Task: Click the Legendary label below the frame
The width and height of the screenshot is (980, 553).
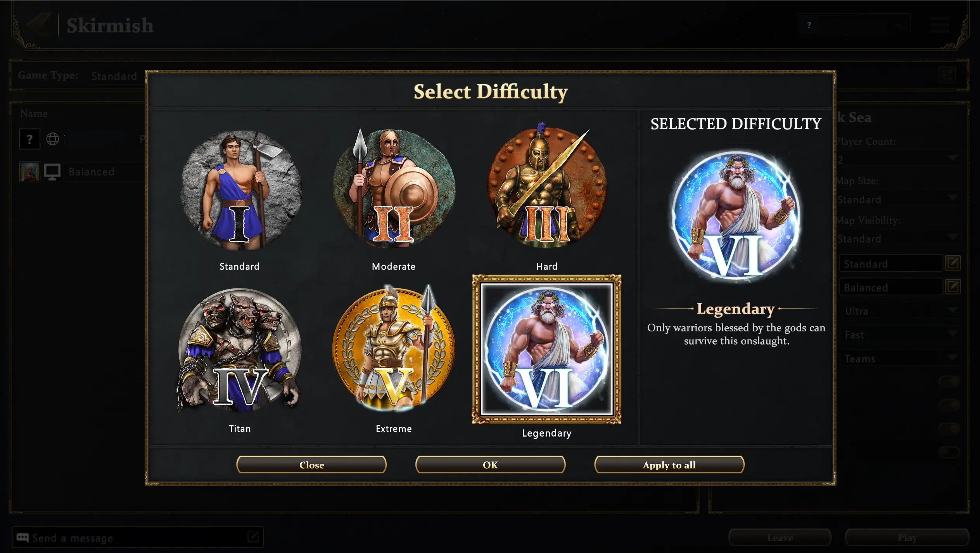Action: pyautogui.click(x=546, y=433)
